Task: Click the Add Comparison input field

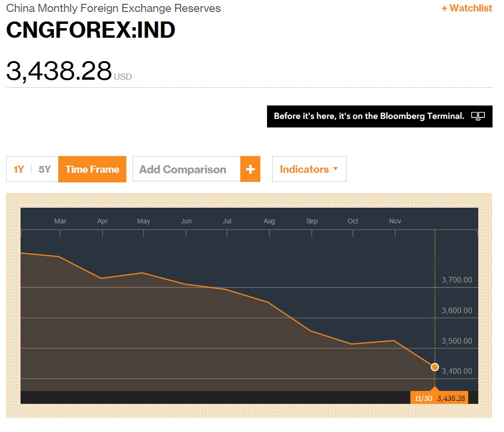Action: pos(186,169)
